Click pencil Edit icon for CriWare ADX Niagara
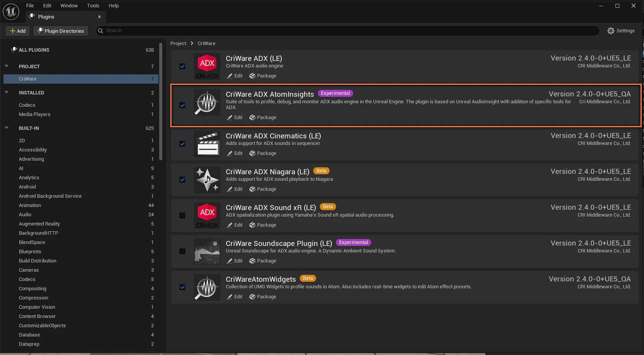Screen dimensions: 644x355 tap(230, 189)
